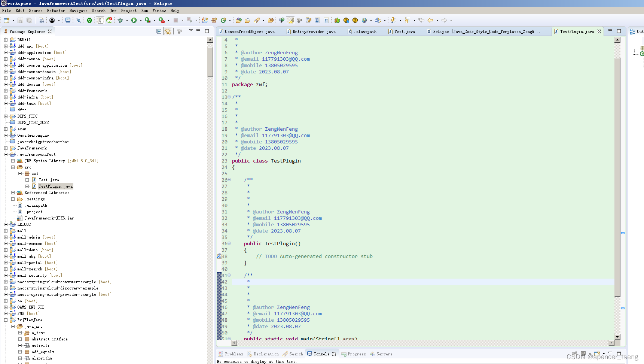Image resolution: width=644 pixels, height=364 pixels.
Task: Click the Open Task briefcase icon
Action: click(247, 20)
